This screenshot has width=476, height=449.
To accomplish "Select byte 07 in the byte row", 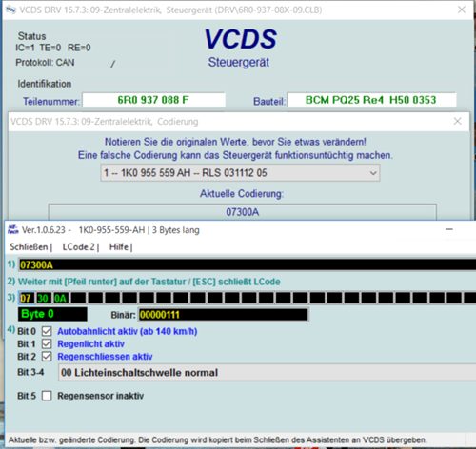I will pos(26,299).
